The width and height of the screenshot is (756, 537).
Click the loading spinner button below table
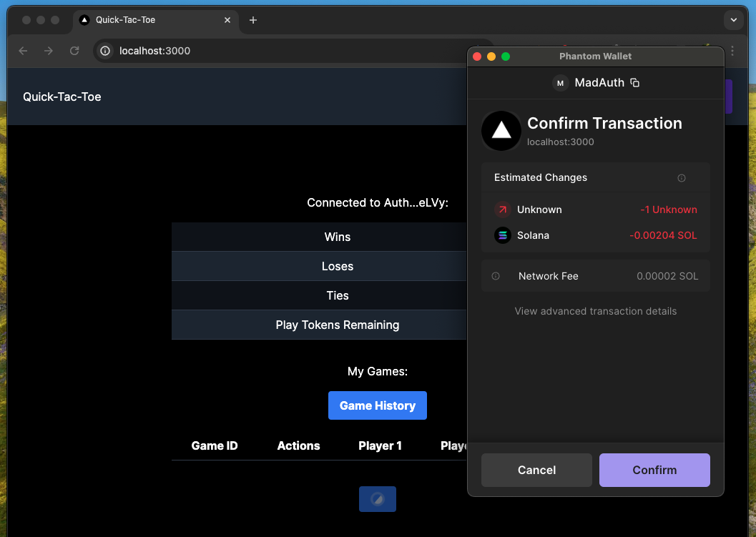(378, 499)
